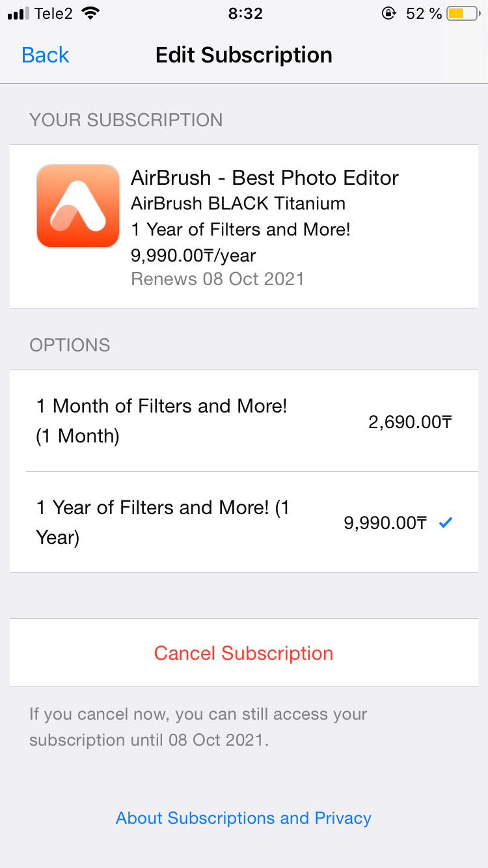Screen dimensions: 488x868
Task: Tap the cellular signal bars icon
Action: click(19, 14)
